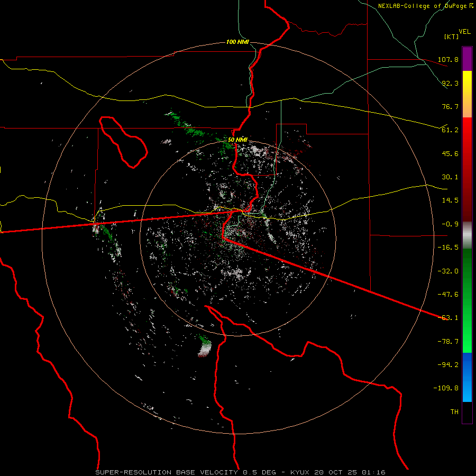
Task: Click the VEL legend title
Action: pyautogui.click(x=464, y=31)
